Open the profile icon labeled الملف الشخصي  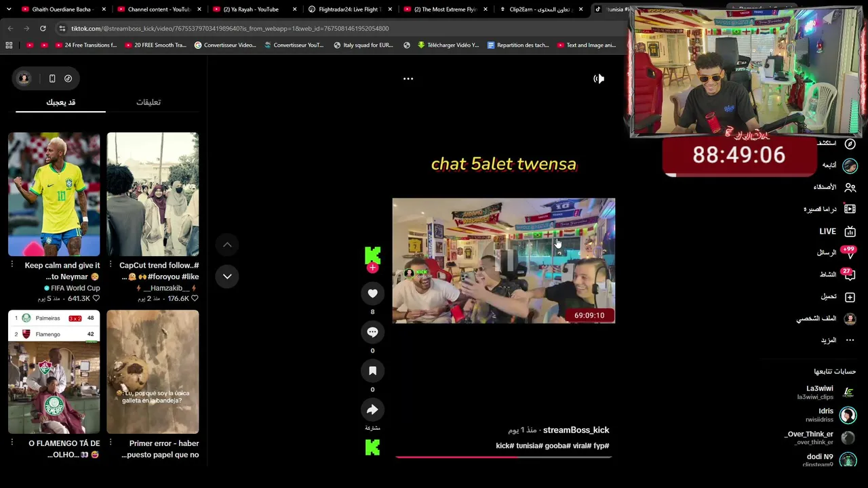coord(850,319)
